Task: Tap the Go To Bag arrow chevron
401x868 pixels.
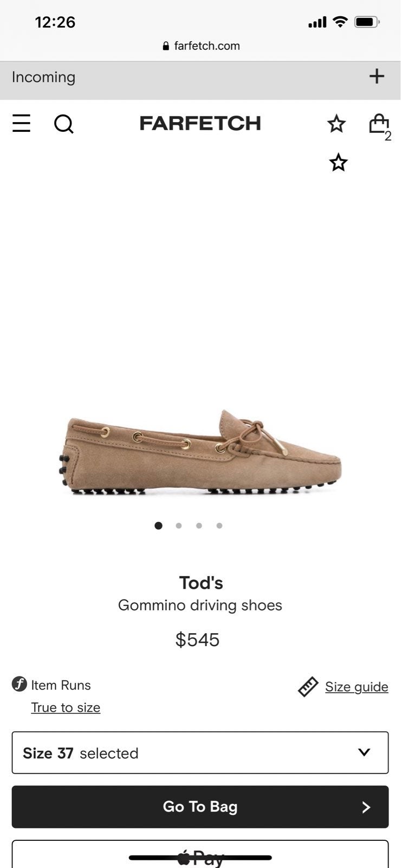Action: [x=366, y=807]
